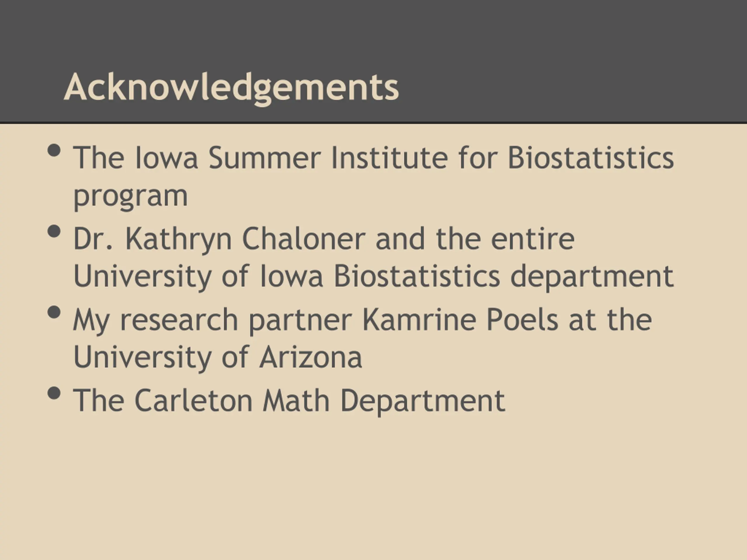Select the third bullet dot before My research
The width and height of the screenshot is (747, 560).
coord(54,312)
